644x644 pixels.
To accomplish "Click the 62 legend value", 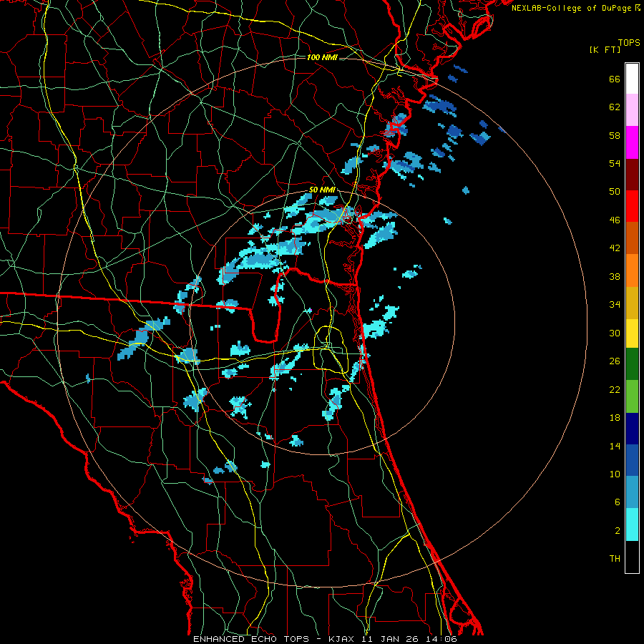I will click(x=615, y=107).
